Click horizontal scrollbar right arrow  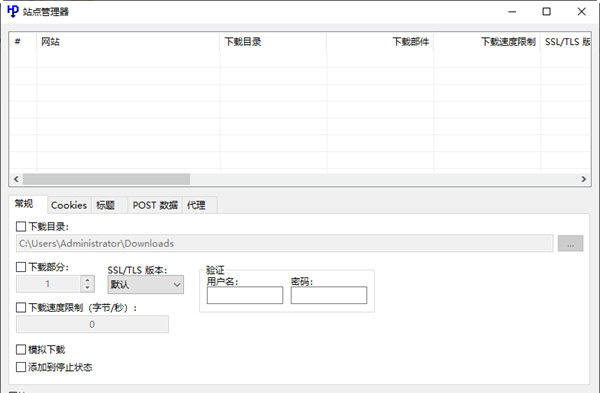(584, 179)
